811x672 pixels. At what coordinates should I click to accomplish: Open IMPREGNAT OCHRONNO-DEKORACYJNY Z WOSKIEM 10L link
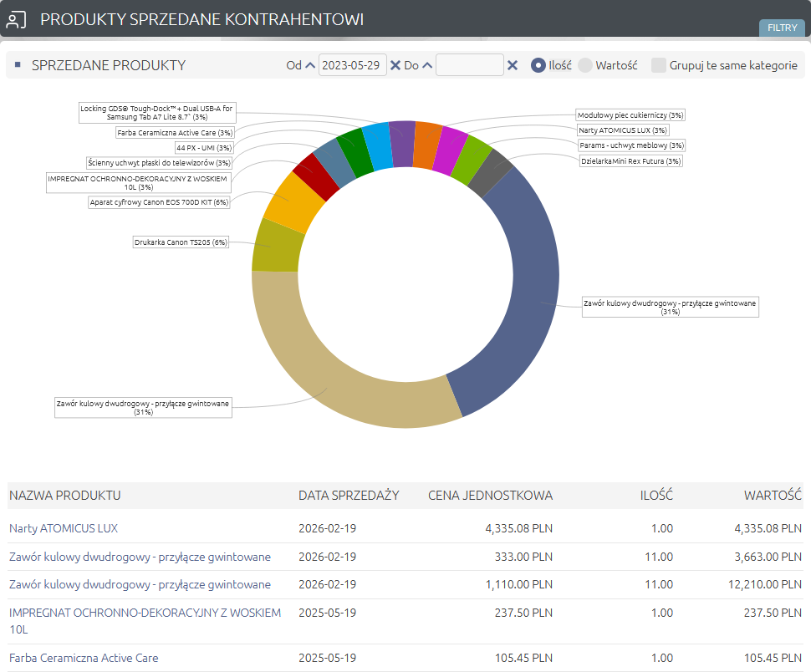pyautogui.click(x=145, y=621)
